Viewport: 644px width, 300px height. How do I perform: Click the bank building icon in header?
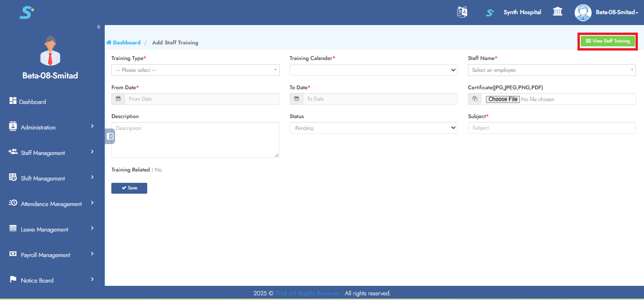coord(557,12)
